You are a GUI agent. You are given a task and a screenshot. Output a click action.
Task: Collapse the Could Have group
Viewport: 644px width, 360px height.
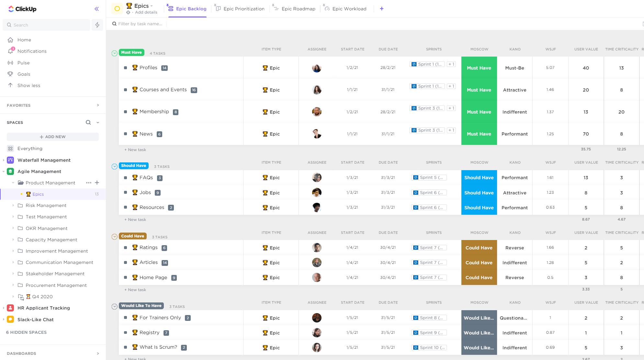point(114,237)
